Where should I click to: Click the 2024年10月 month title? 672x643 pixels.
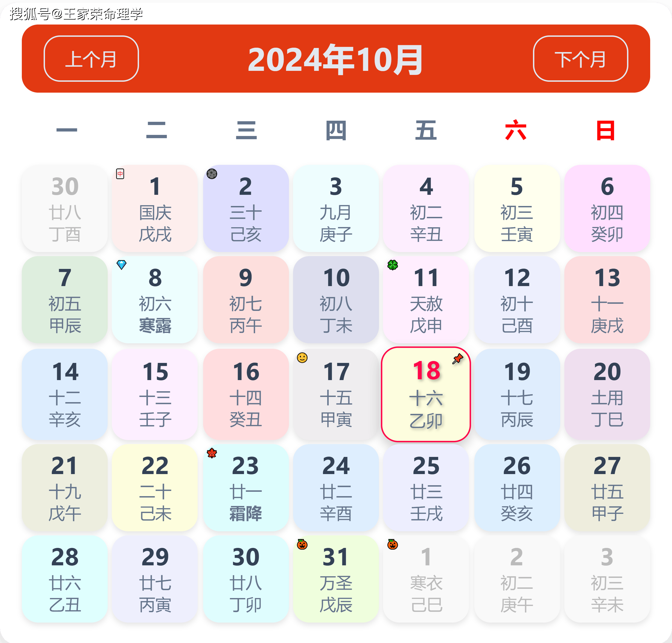336,60
